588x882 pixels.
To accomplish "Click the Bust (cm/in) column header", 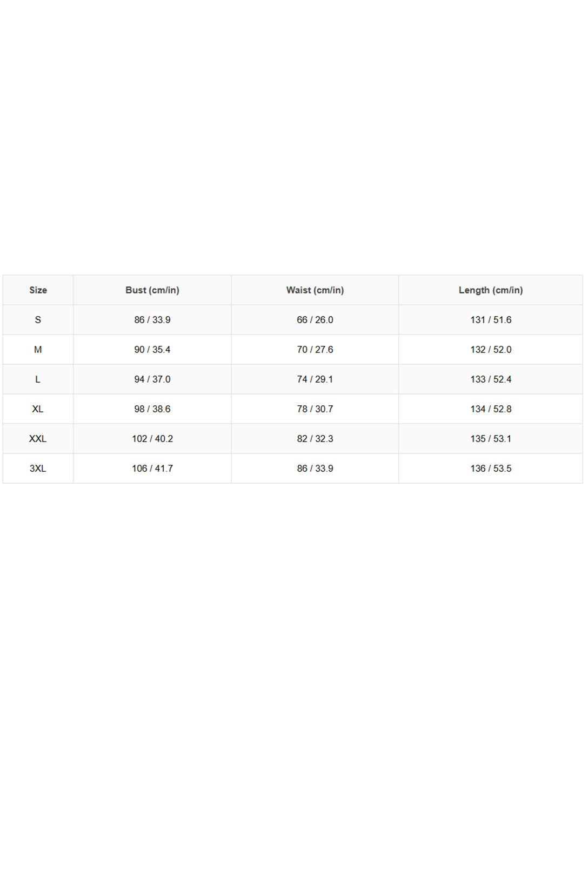I will coord(152,290).
